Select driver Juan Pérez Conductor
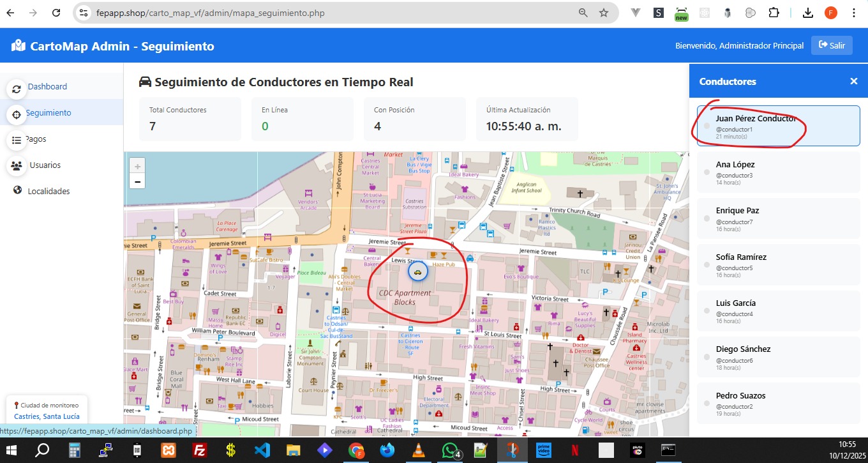868x463 pixels. click(x=777, y=126)
